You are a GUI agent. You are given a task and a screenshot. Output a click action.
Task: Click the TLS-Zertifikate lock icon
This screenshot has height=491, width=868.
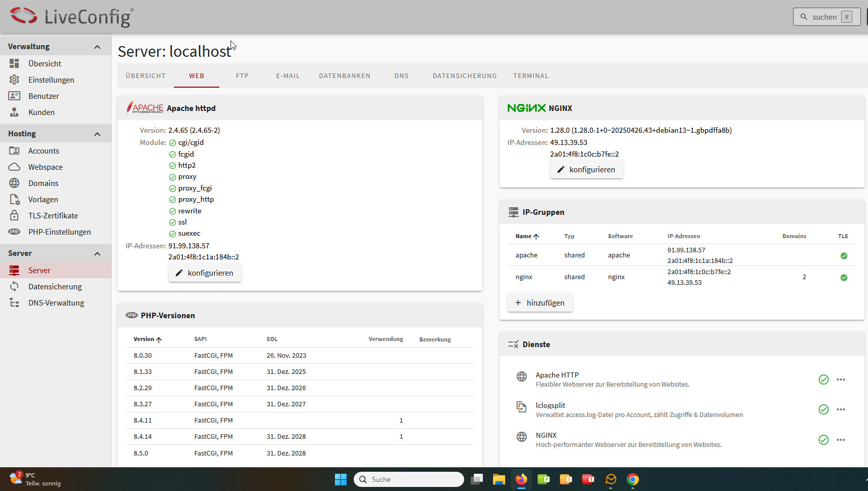(x=14, y=215)
